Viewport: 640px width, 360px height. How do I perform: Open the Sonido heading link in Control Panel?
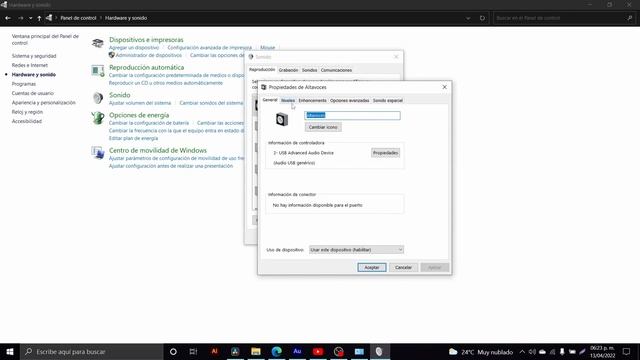pyautogui.click(x=120, y=95)
